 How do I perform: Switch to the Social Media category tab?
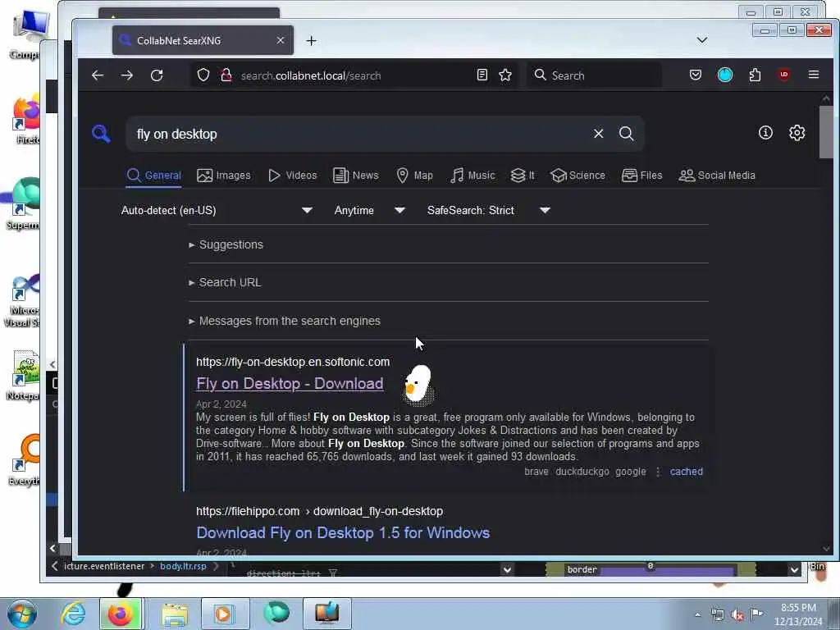(x=717, y=176)
